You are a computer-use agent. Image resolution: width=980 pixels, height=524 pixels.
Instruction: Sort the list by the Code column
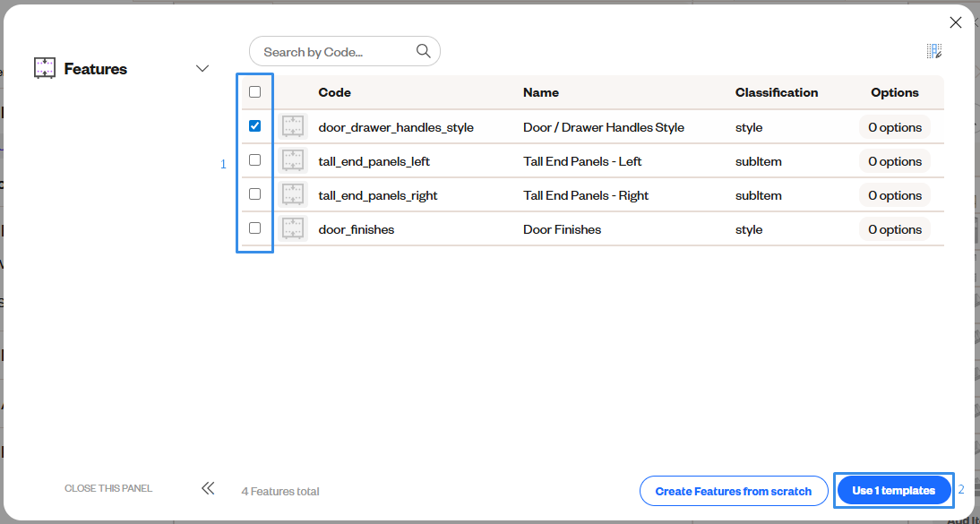(x=334, y=92)
